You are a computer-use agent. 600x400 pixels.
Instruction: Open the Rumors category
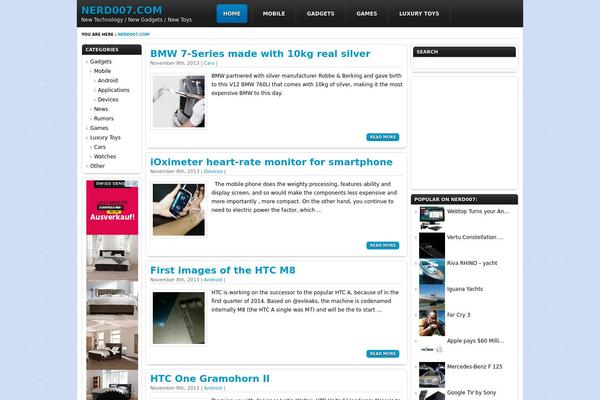(104, 119)
